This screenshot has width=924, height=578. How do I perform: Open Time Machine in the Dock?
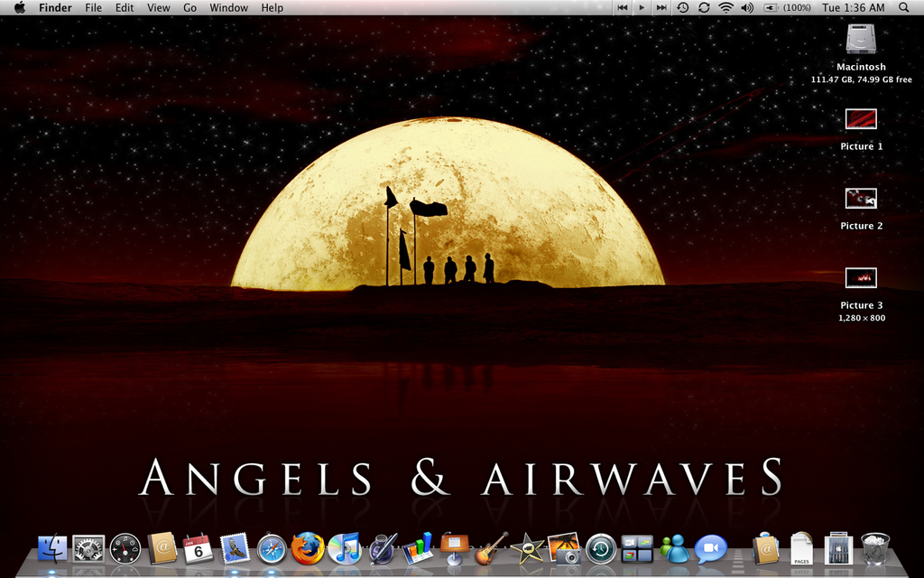point(600,548)
